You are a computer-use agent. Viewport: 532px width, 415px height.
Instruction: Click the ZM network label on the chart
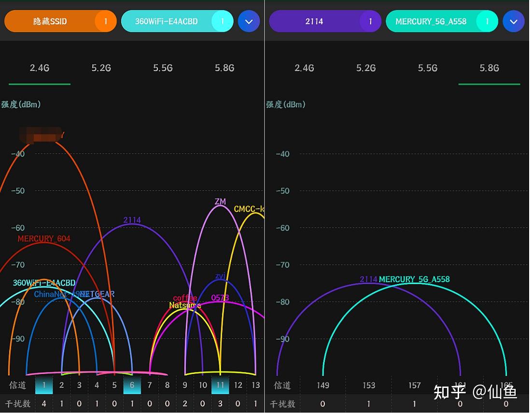tap(220, 202)
